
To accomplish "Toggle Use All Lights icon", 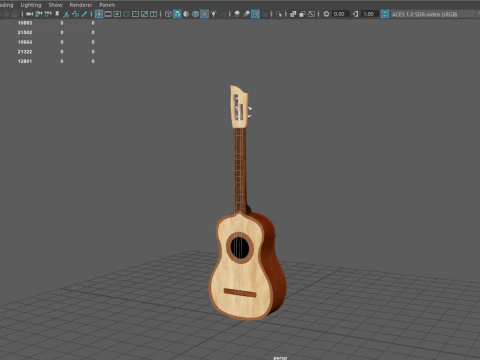I will pos(214,14).
